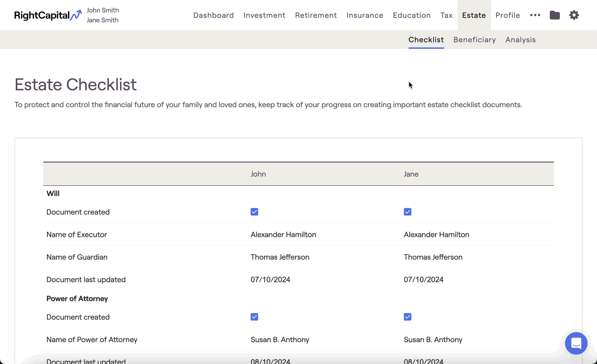The height and width of the screenshot is (364, 597).
Task: Open the Retirement section
Action: [316, 15]
